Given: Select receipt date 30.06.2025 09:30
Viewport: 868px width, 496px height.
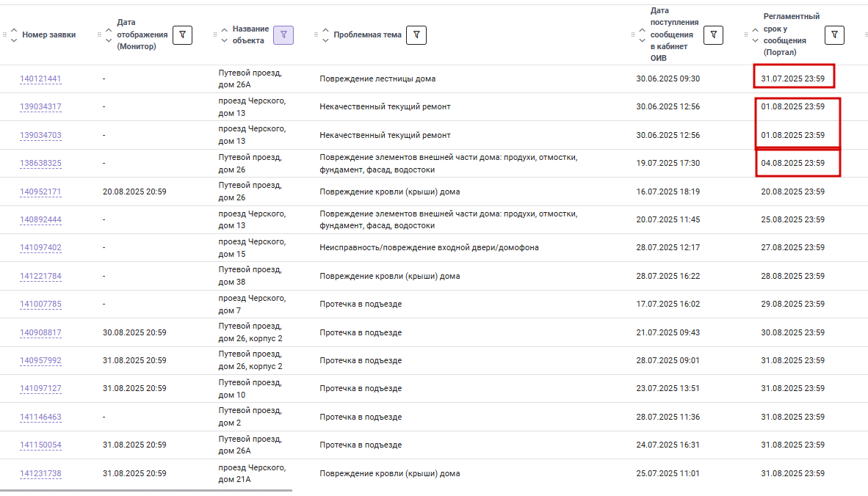Looking at the screenshot, I should click(668, 79).
